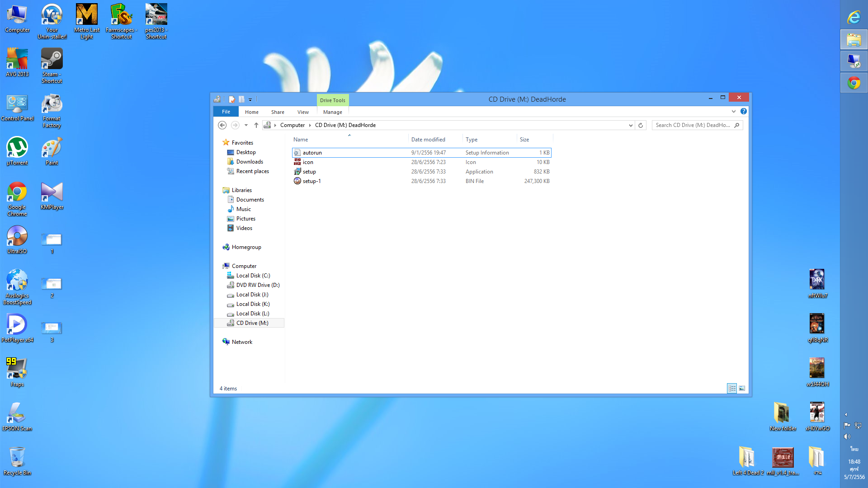Customize Quick Access Toolbar dropdown arrow
The image size is (868, 488).
250,99
